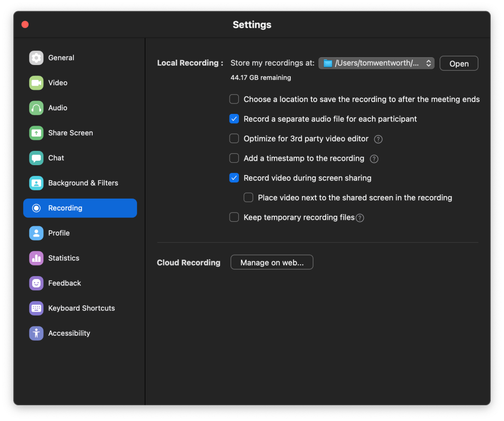Open Share Screen settings icon

36,133
